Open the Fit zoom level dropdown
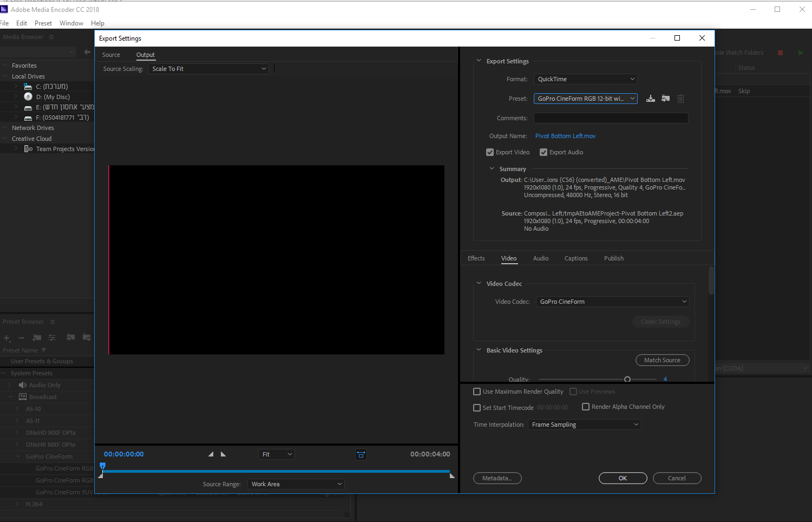The height and width of the screenshot is (522, 812). tap(277, 454)
